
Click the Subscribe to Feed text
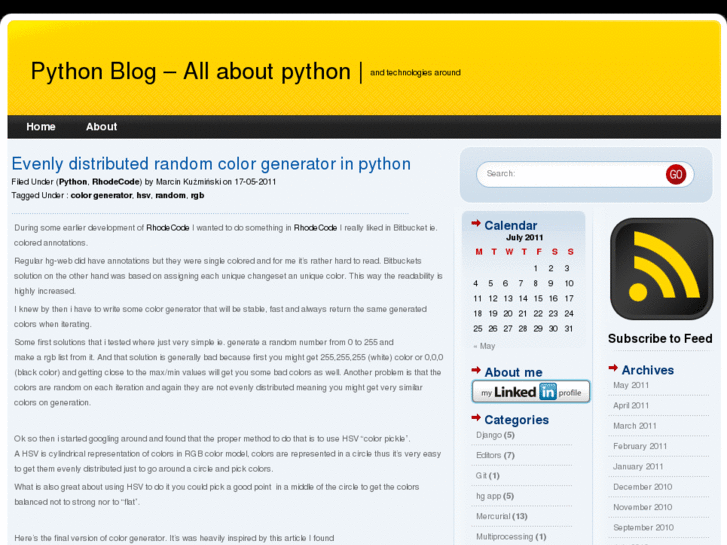(660, 339)
